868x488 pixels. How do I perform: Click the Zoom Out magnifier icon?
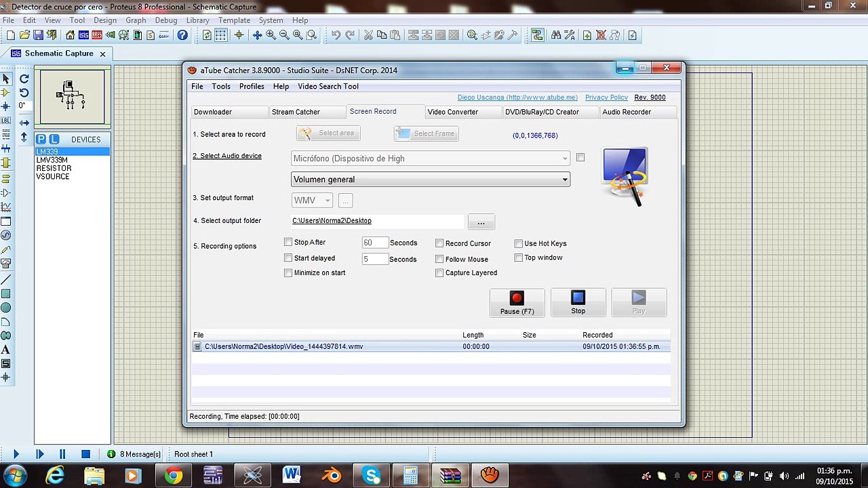284,35
